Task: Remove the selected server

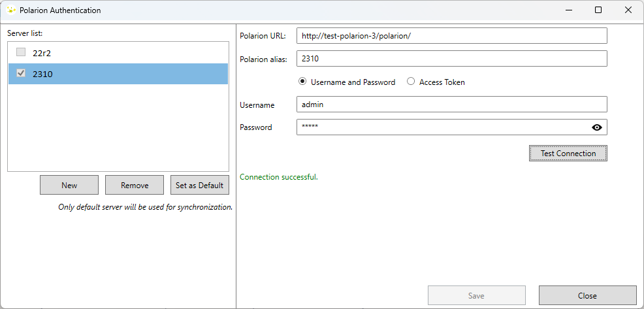Action: click(x=135, y=185)
